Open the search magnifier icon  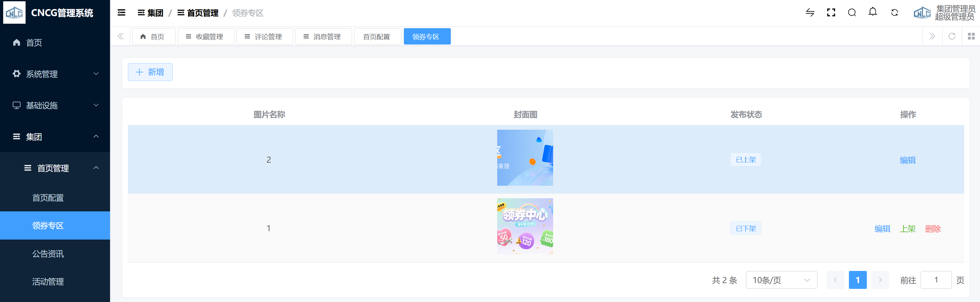(x=852, y=13)
